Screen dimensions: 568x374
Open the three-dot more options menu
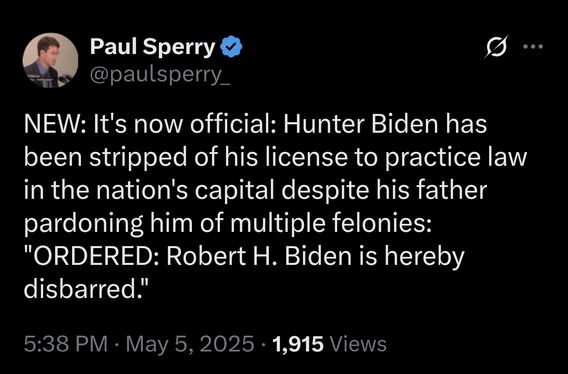533,46
